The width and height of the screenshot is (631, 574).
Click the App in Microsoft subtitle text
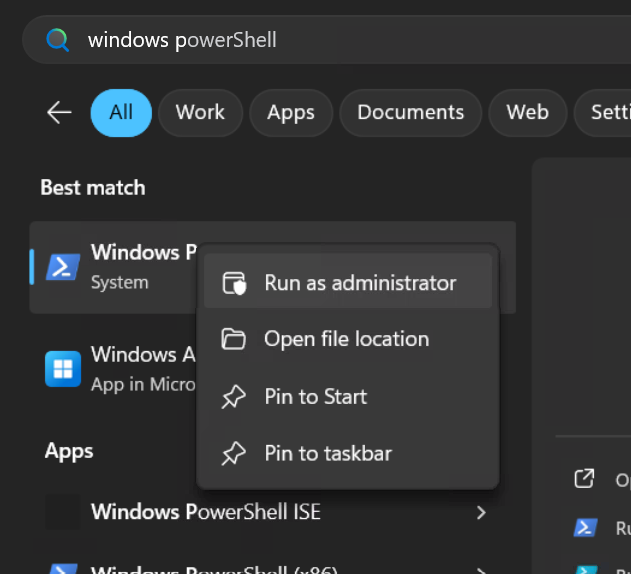[143, 384]
